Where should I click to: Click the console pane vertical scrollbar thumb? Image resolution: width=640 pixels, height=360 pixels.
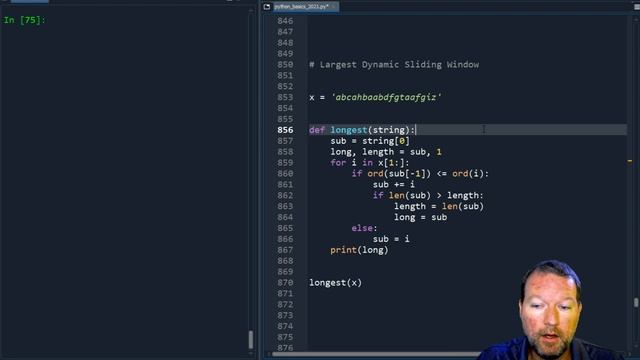tap(251, 339)
